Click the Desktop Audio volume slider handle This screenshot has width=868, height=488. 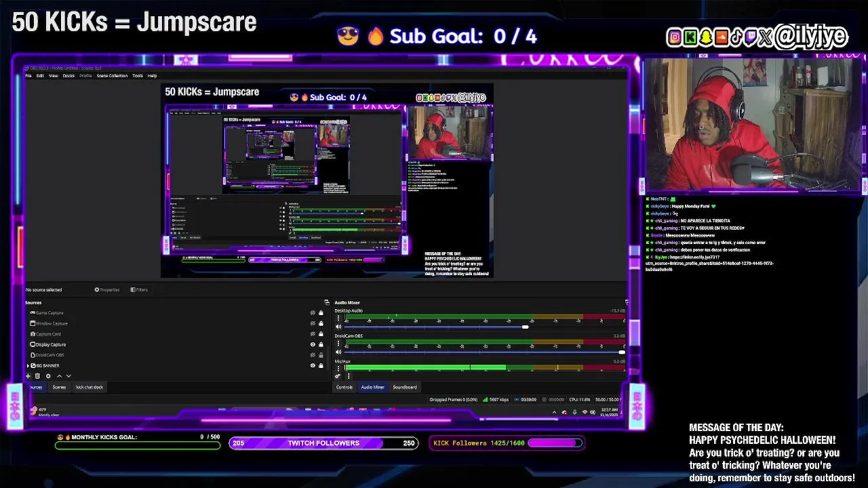coord(525,327)
